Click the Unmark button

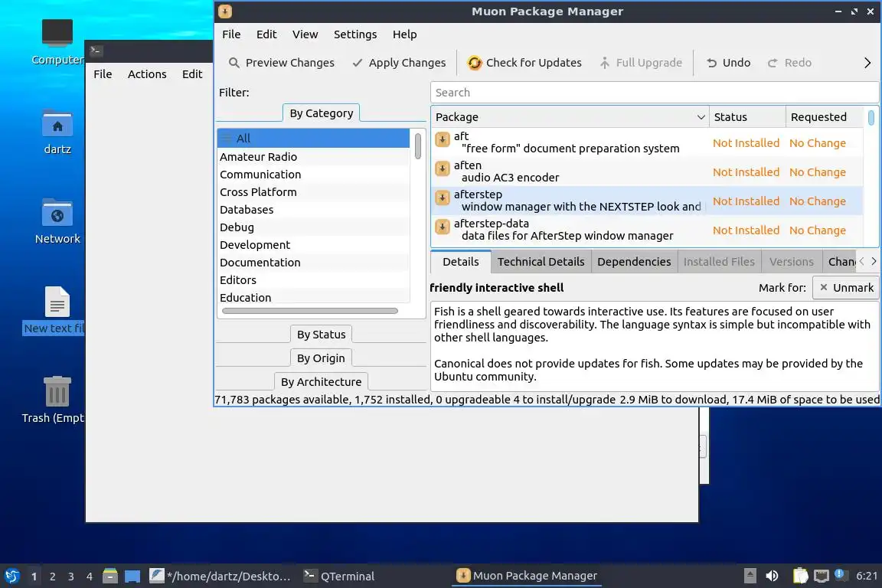click(845, 288)
